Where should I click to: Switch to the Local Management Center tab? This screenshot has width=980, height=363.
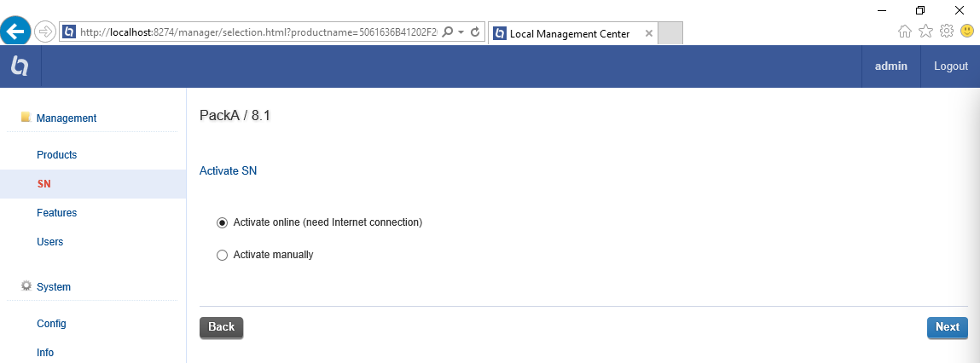569,34
